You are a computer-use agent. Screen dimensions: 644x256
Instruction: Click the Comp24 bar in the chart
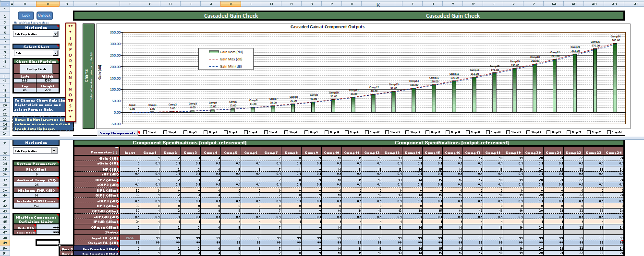pyautogui.click(x=615, y=78)
